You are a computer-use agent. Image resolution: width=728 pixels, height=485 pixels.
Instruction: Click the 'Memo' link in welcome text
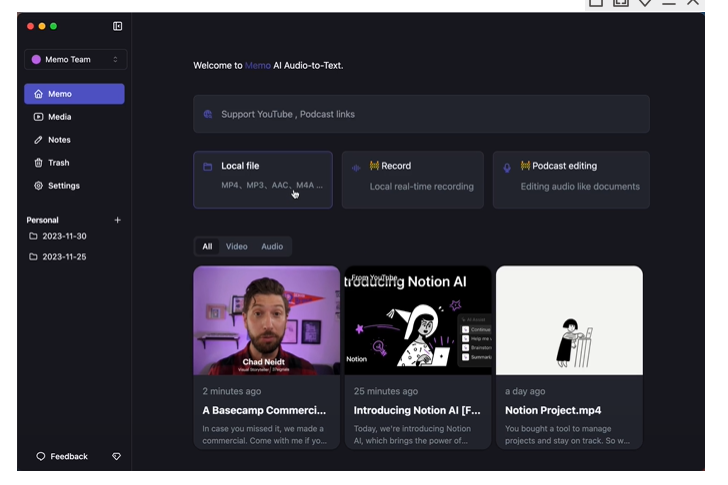(258, 65)
